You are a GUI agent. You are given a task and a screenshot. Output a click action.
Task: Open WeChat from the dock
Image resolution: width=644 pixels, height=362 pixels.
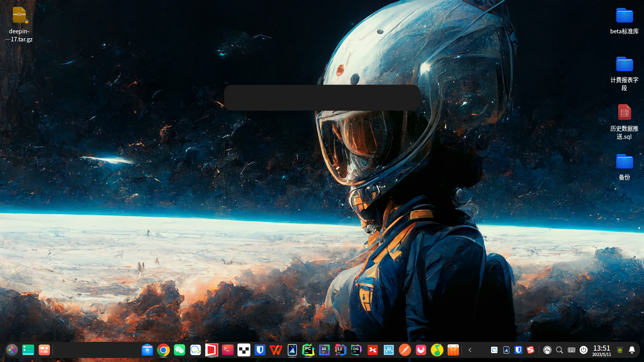(x=180, y=350)
